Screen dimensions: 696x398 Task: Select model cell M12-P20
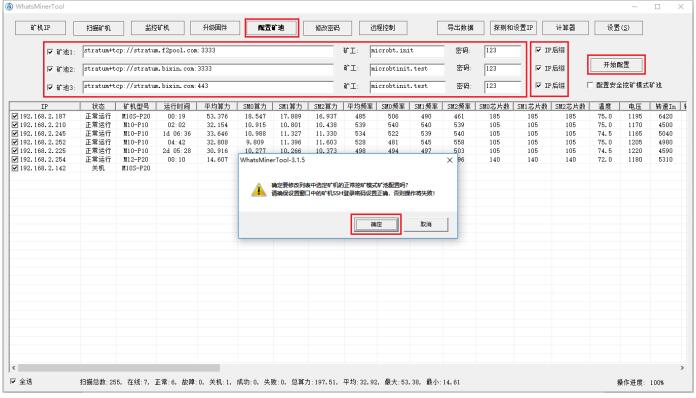[x=136, y=159]
